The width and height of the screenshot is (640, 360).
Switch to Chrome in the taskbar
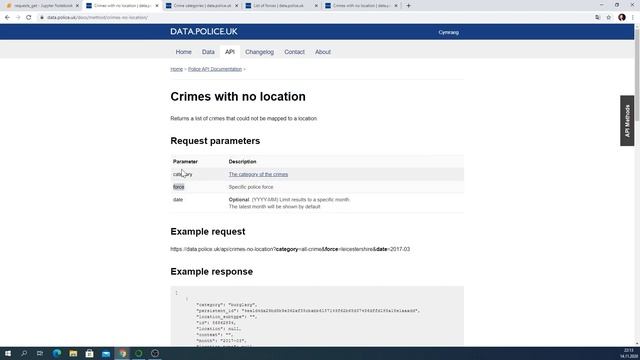(x=122, y=353)
